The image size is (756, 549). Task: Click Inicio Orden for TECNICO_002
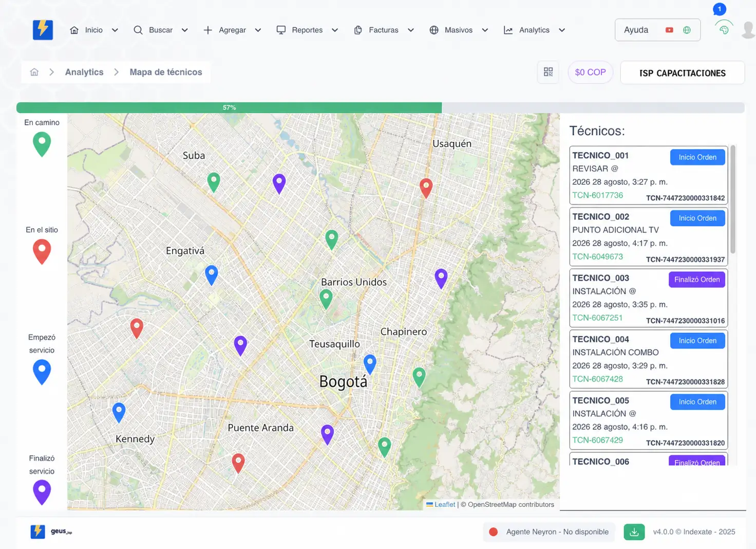coord(697,218)
